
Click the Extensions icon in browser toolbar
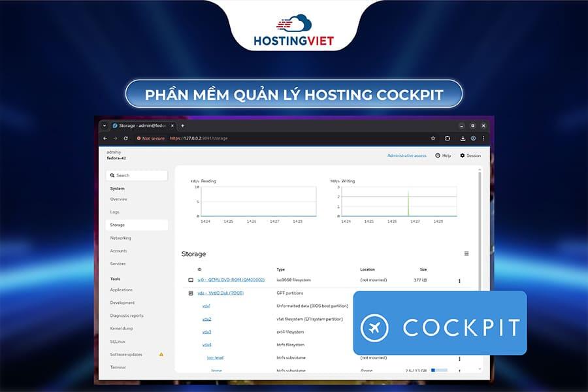pyautogui.click(x=447, y=139)
